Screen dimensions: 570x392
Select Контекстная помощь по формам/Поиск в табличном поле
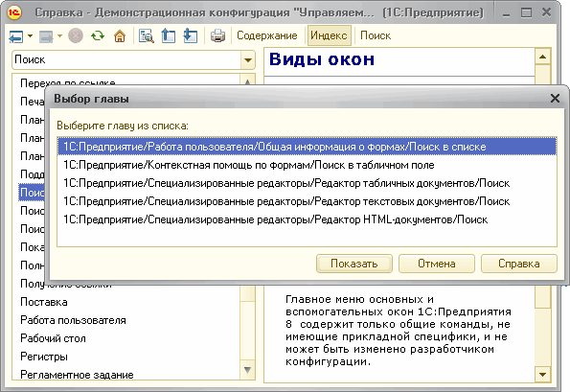307,165
